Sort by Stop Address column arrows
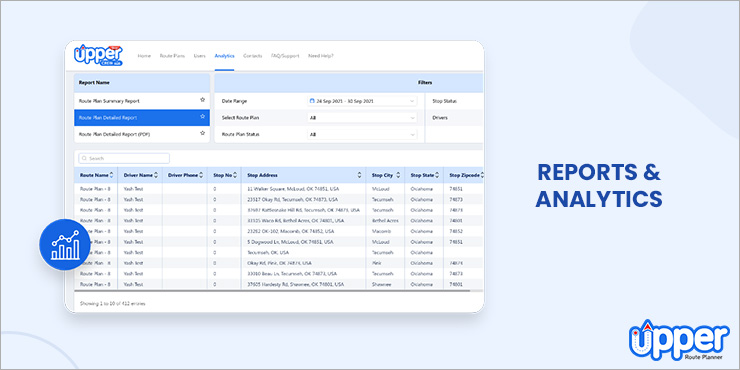740x370 pixels. click(360, 175)
